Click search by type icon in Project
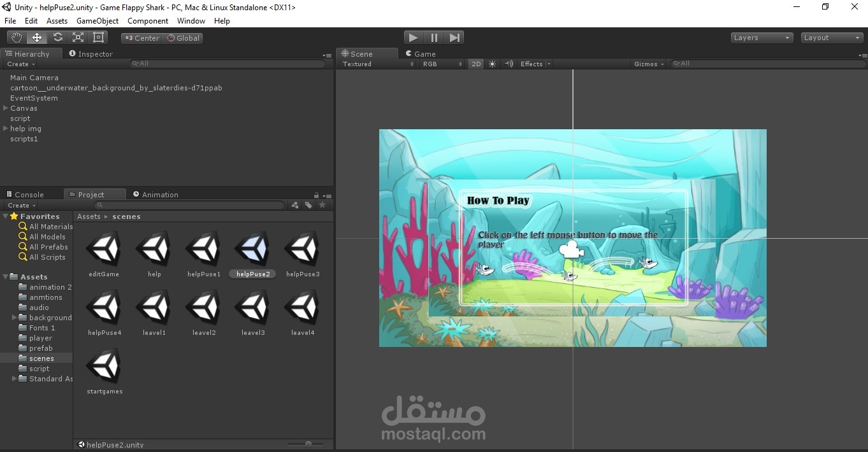This screenshot has width=868, height=452. click(294, 205)
